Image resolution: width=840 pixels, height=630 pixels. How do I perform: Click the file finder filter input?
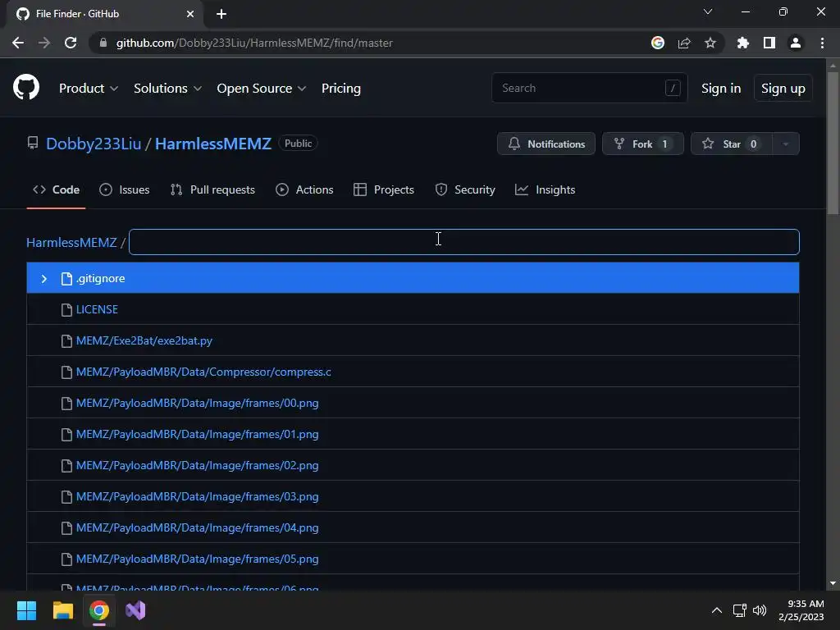pyautogui.click(x=464, y=242)
